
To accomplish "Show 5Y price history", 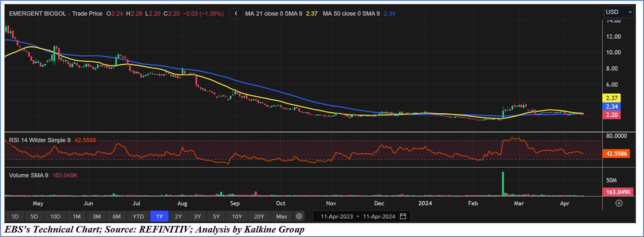I will [216, 216].
